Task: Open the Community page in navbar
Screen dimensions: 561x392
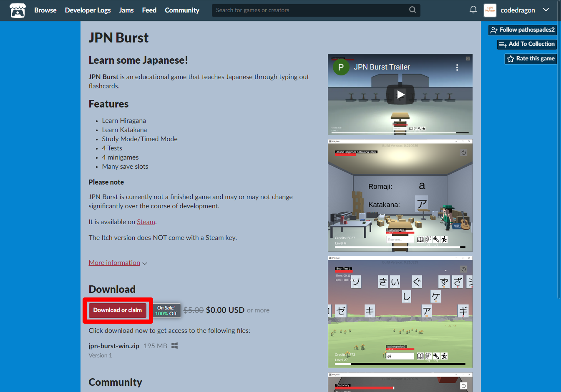Action: 182,10
